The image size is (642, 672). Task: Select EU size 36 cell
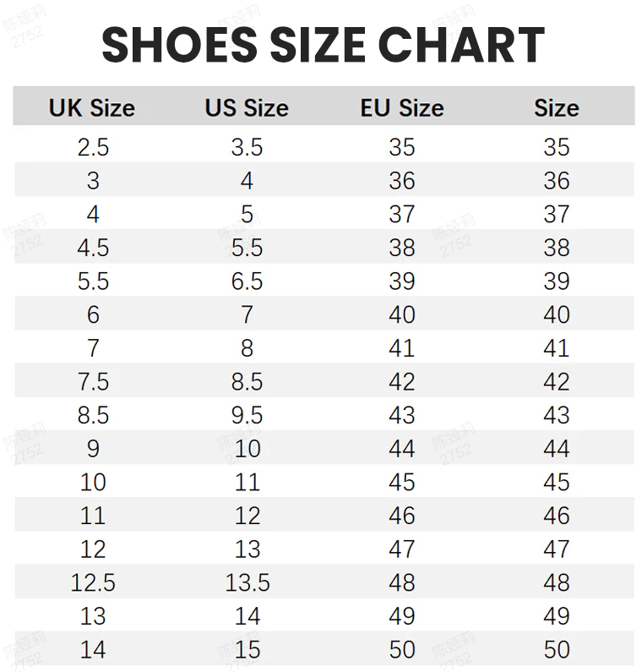coord(402,180)
